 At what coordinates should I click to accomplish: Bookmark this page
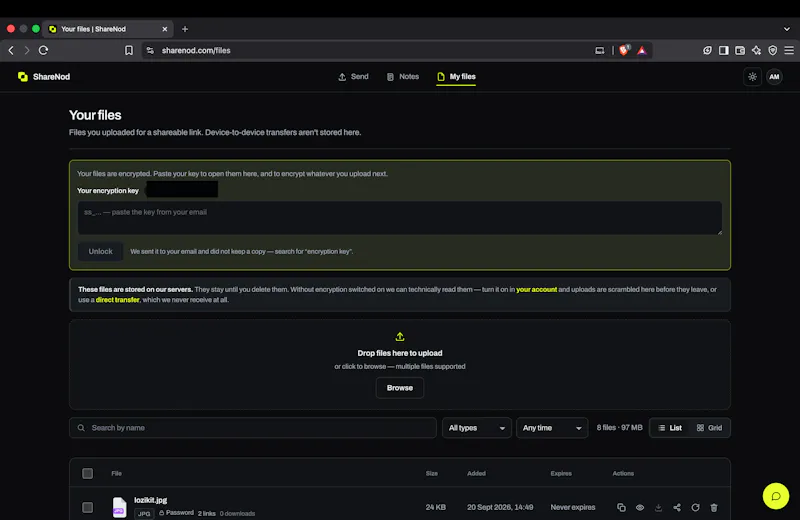point(129,50)
